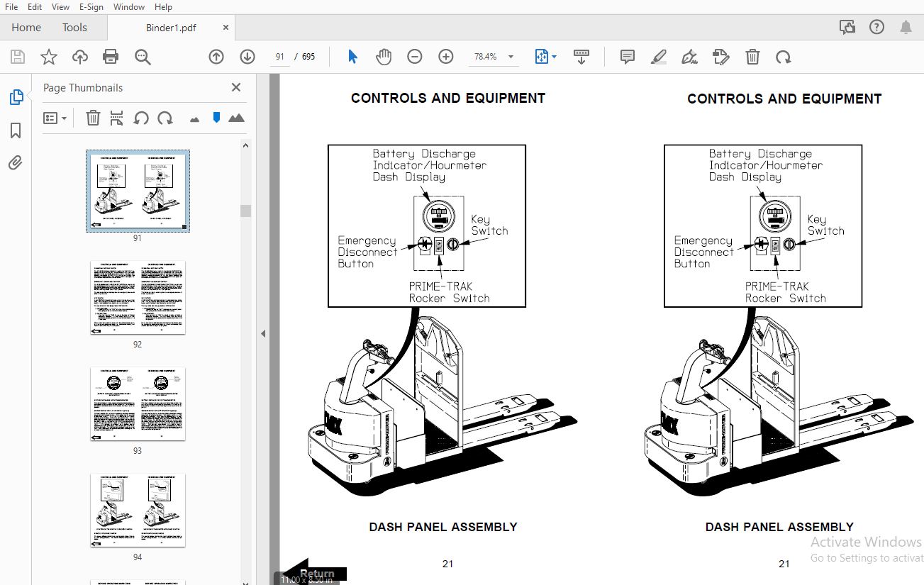
Task: Rotate pages counterclockwise in panel
Action: click(x=141, y=118)
